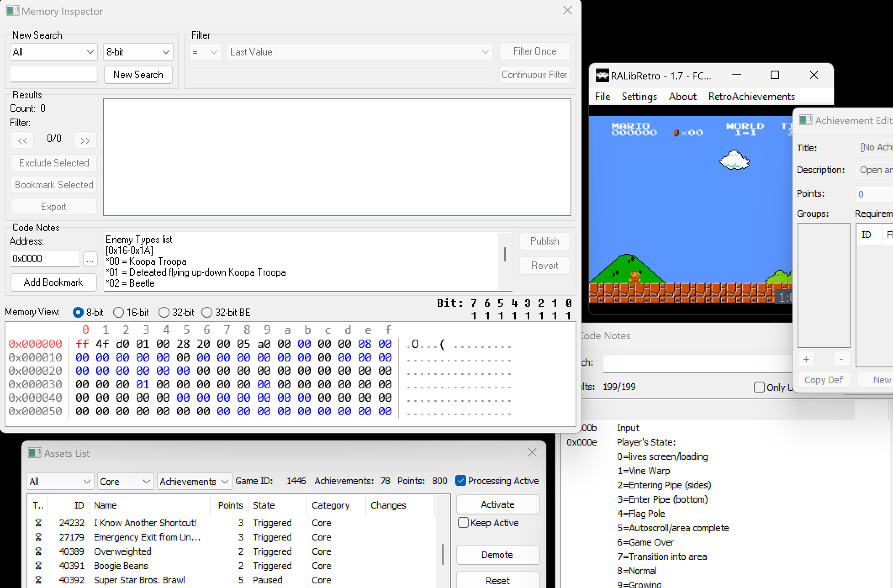Image resolution: width=893 pixels, height=588 pixels.
Task: Click trophy icon for Boogie Beans row
Action: coord(38,565)
